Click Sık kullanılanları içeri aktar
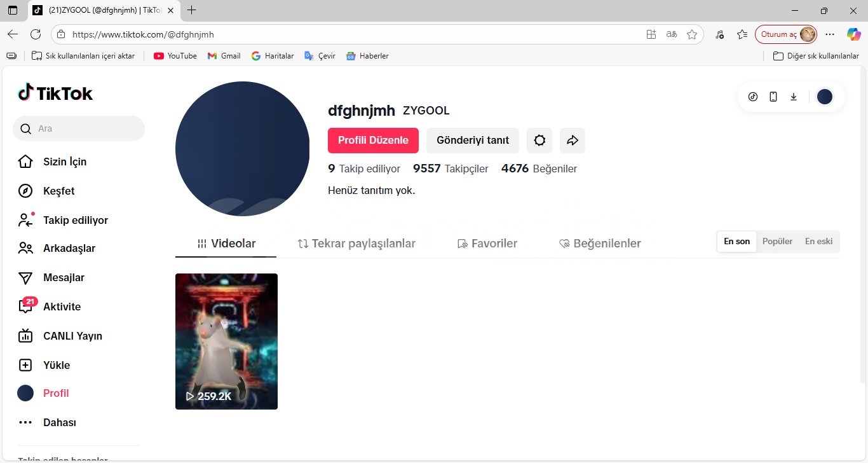868x463 pixels. coord(83,56)
